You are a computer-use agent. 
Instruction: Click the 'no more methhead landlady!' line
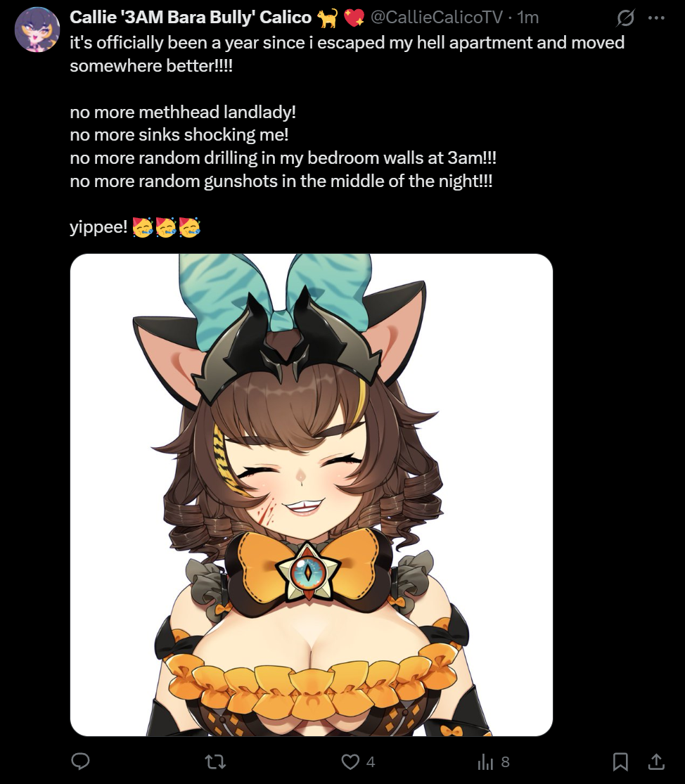[x=183, y=112]
